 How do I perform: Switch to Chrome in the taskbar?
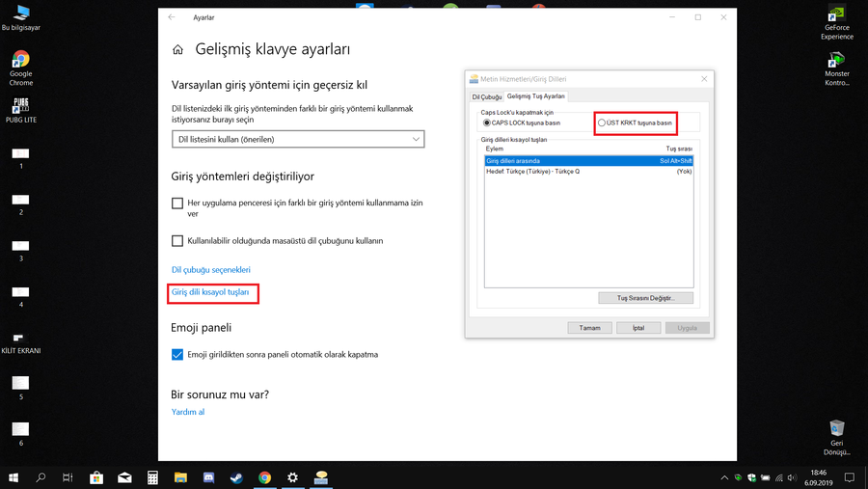coord(264,477)
